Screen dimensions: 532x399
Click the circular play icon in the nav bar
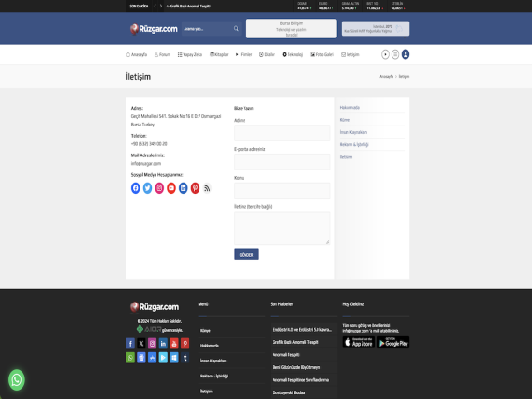pos(385,54)
